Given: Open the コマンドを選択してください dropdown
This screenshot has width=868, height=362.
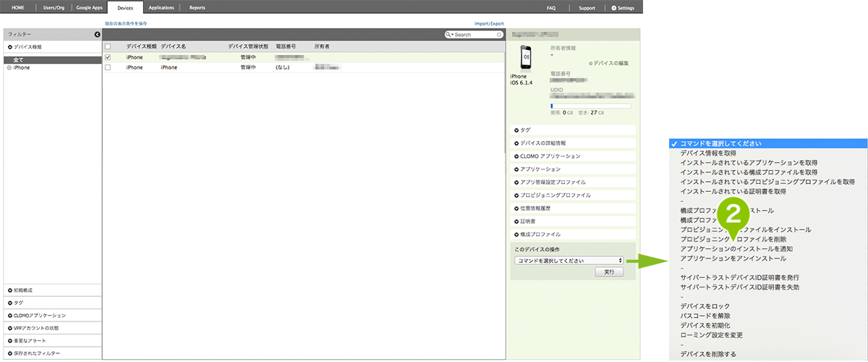Looking at the screenshot, I should click(x=569, y=260).
